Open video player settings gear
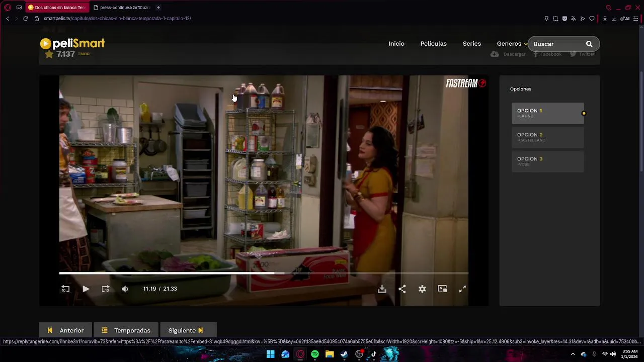This screenshot has width=644, height=362. pyautogui.click(x=422, y=289)
